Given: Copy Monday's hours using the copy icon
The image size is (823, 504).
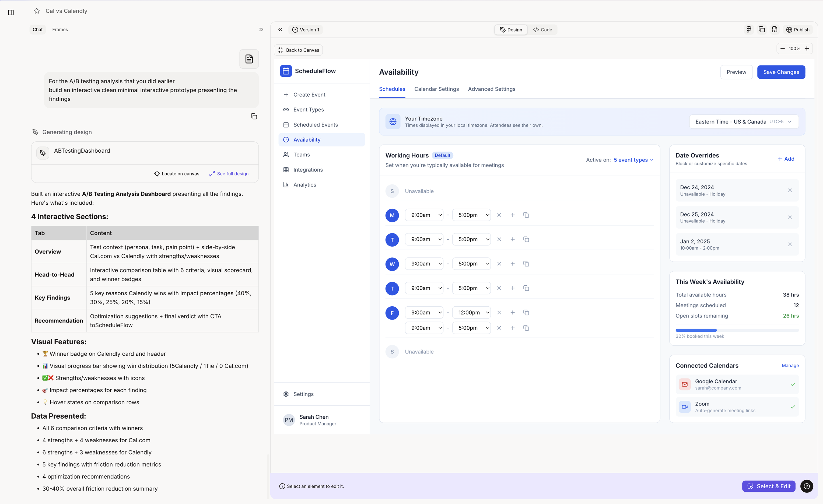Looking at the screenshot, I should (526, 215).
